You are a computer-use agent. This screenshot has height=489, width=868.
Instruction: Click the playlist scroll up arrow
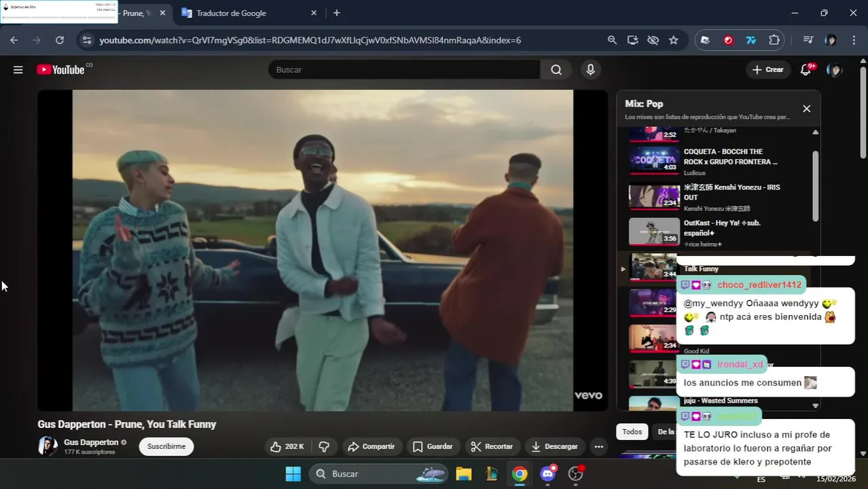(x=816, y=132)
